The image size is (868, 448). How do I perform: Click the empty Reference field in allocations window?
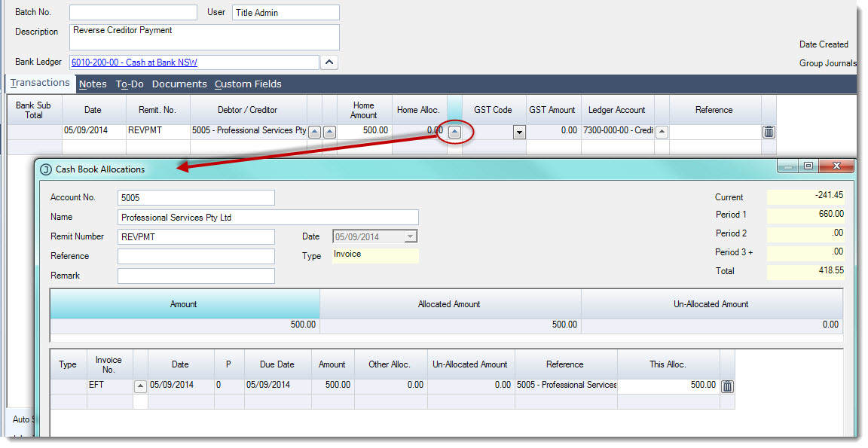(x=196, y=256)
